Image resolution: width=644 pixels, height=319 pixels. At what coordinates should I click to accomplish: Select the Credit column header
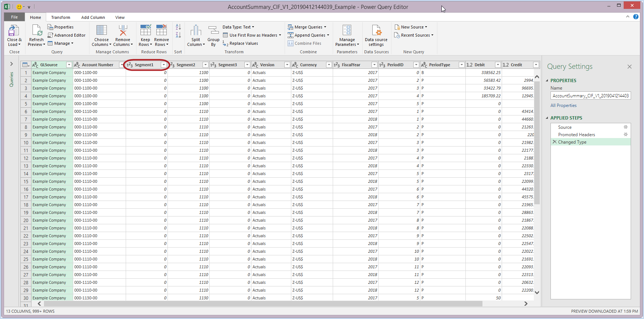(x=521, y=65)
